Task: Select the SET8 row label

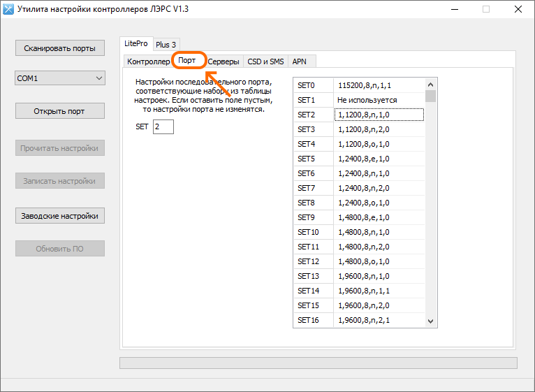Action: click(313, 203)
